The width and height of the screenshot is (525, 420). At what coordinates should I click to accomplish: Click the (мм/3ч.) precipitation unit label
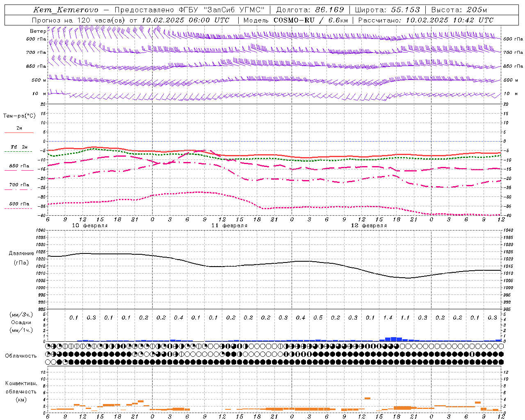coord(21,315)
